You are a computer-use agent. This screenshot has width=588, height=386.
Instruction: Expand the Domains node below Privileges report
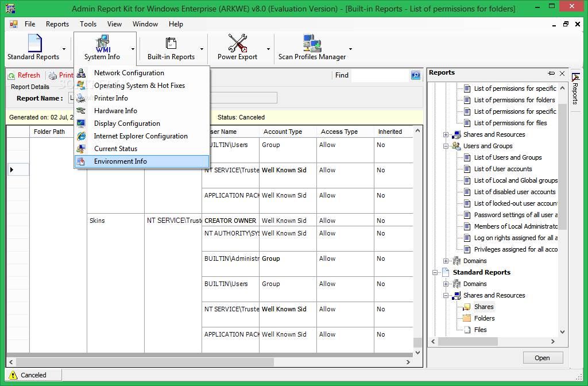446,261
